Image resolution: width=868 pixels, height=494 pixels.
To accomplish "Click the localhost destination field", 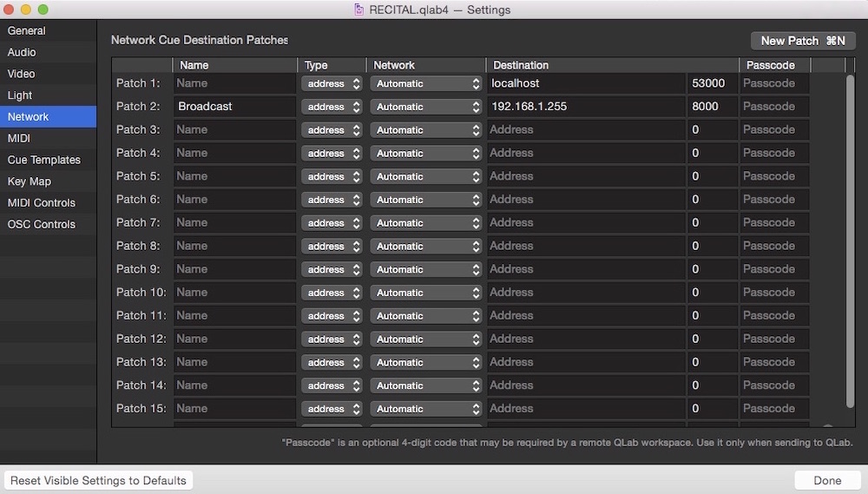I will click(586, 83).
